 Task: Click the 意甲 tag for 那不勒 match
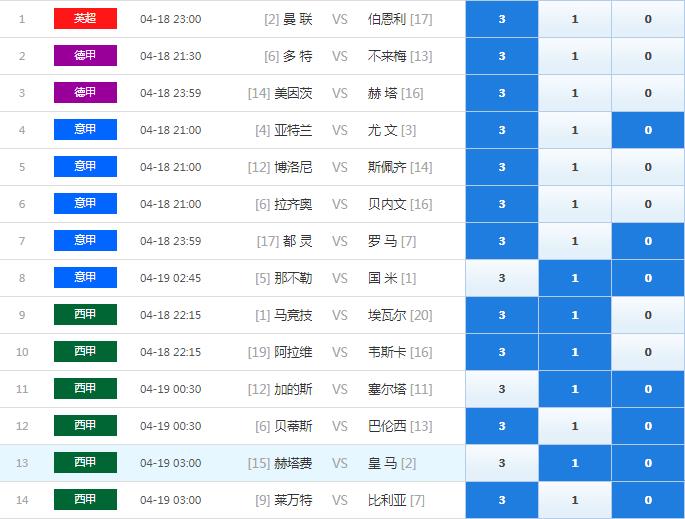(x=85, y=277)
